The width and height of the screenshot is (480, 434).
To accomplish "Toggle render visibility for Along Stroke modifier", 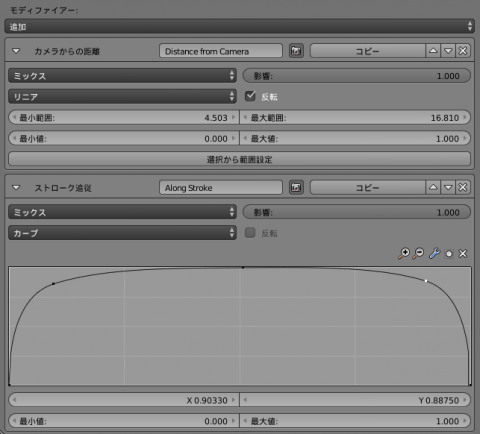I will click(x=296, y=187).
